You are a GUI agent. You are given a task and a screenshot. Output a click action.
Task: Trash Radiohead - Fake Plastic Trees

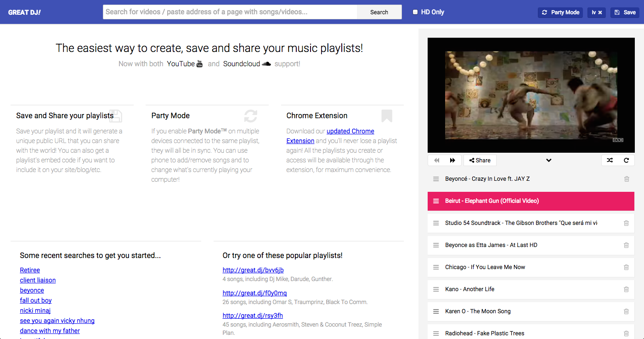pos(626,333)
